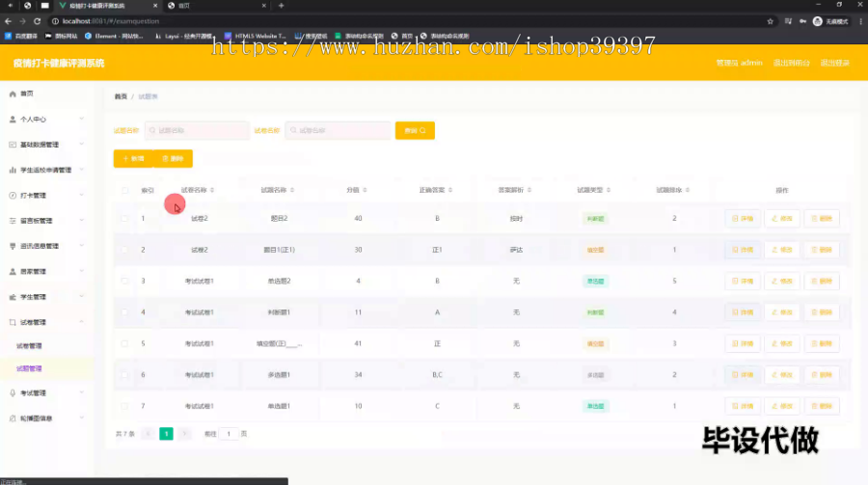Select the checkbox for row 2
Viewport: 868px width, 485px height.
[124, 250]
